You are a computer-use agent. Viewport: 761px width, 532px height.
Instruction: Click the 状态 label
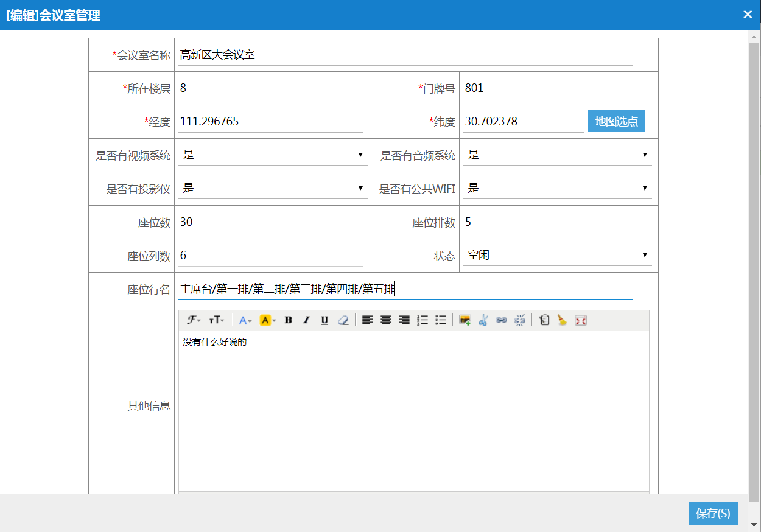[444, 256]
